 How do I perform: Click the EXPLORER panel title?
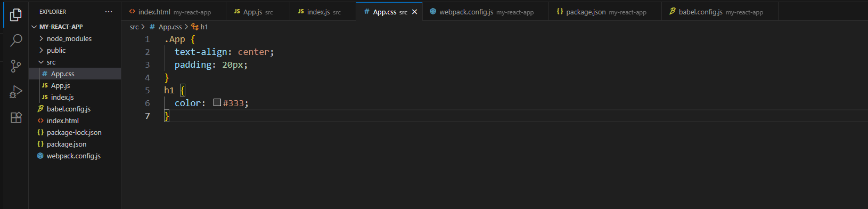(53, 12)
